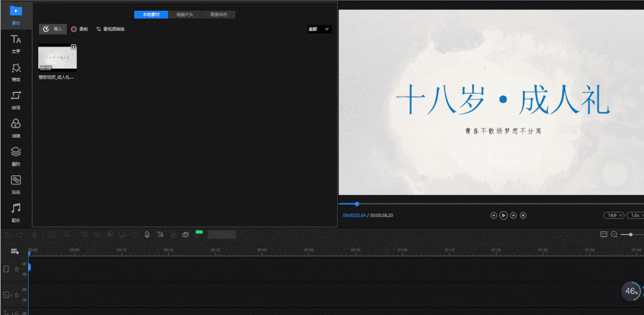Click the undo icon in timeline toolbar
644x315 pixels.
[7, 234]
